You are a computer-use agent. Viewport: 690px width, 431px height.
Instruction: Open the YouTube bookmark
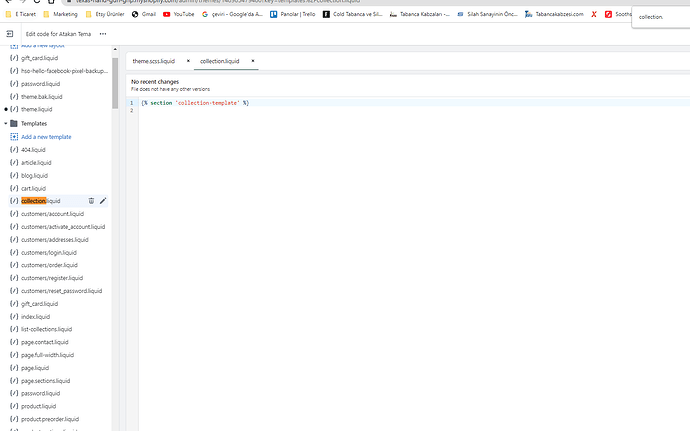point(179,14)
